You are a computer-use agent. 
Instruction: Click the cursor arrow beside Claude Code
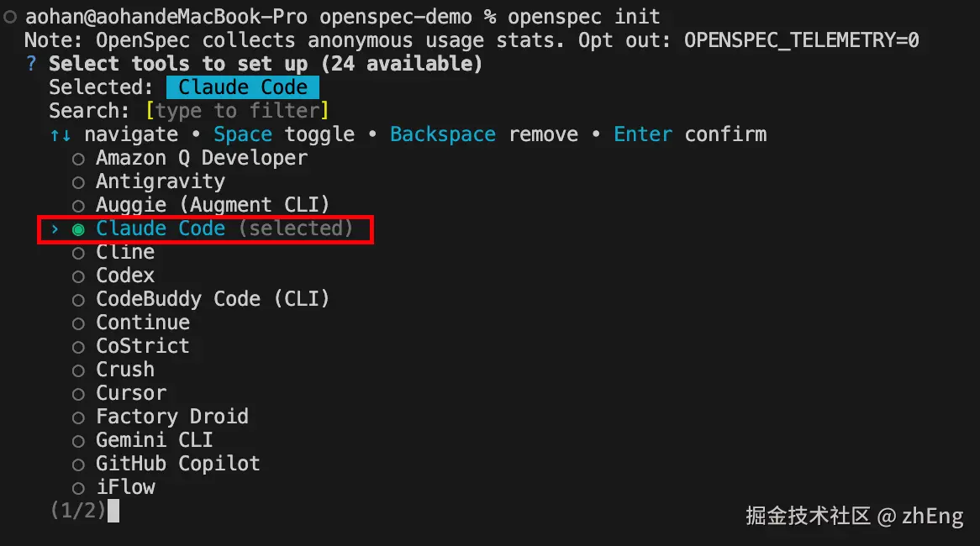(55, 229)
